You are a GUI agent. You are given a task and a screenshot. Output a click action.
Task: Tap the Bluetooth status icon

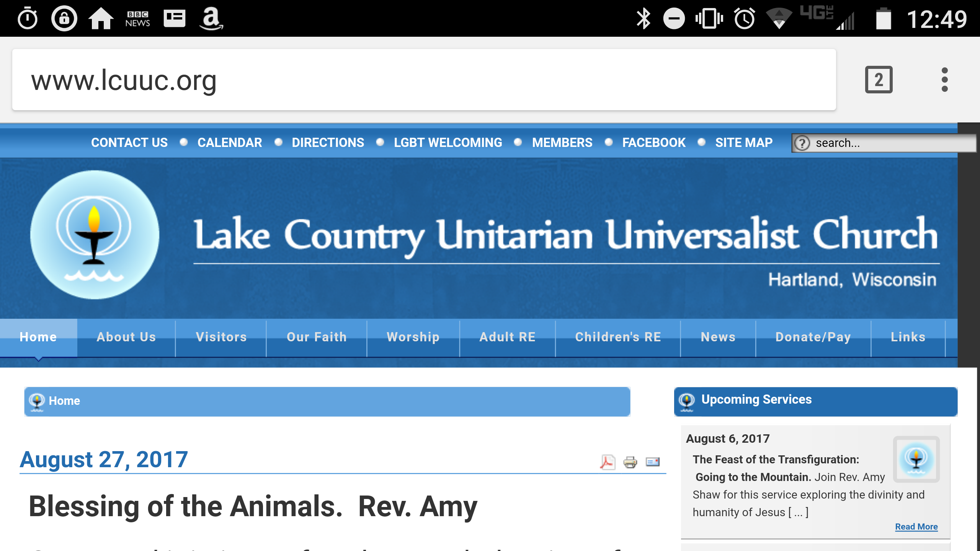pyautogui.click(x=644, y=18)
